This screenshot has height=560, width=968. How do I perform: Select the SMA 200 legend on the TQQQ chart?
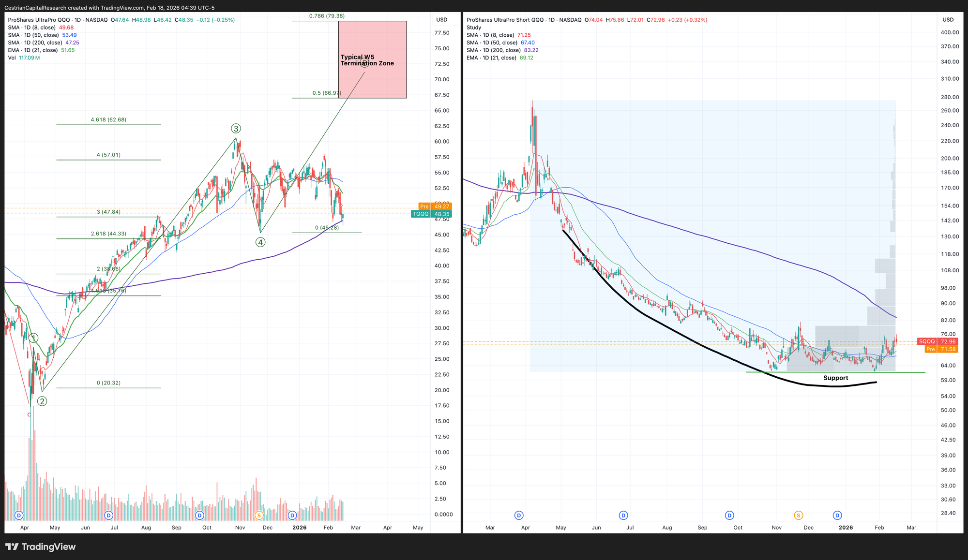click(43, 43)
